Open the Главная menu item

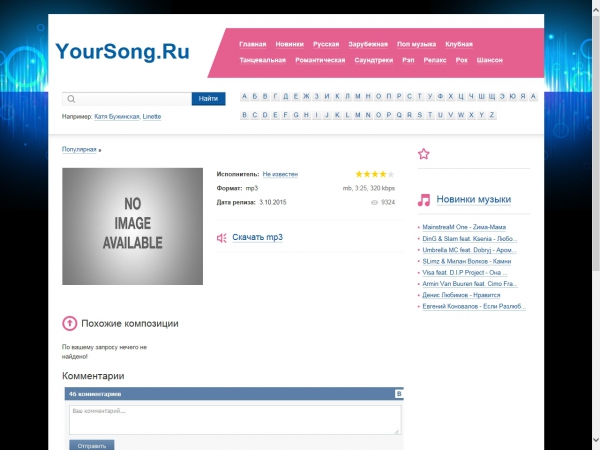[x=253, y=44]
